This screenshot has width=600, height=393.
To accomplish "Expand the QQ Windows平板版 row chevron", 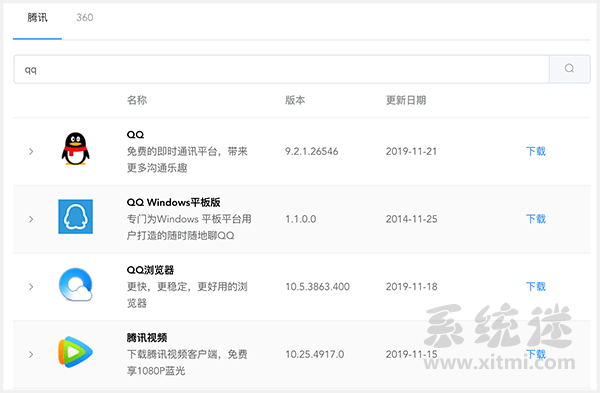I will 31,219.
